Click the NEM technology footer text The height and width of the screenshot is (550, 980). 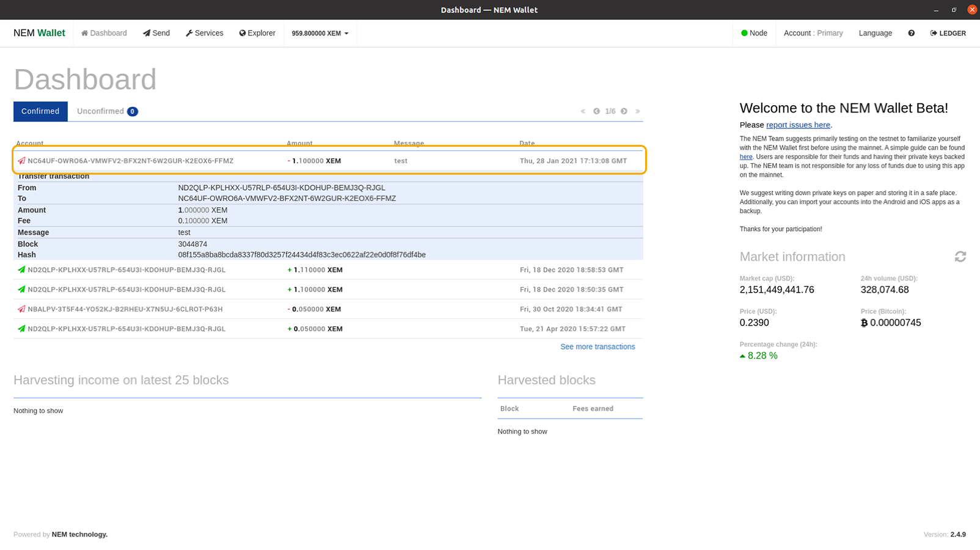point(79,534)
